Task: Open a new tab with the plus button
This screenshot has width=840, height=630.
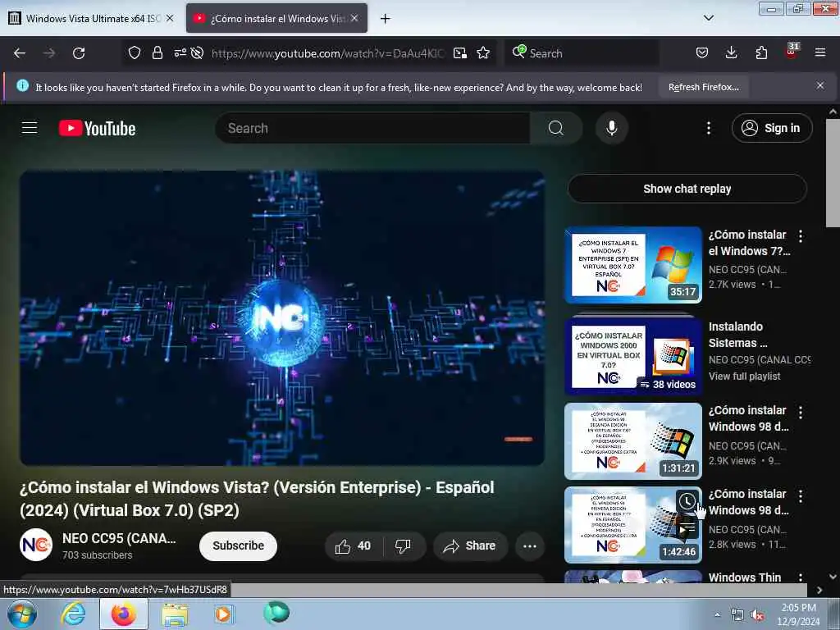Action: pos(385,19)
